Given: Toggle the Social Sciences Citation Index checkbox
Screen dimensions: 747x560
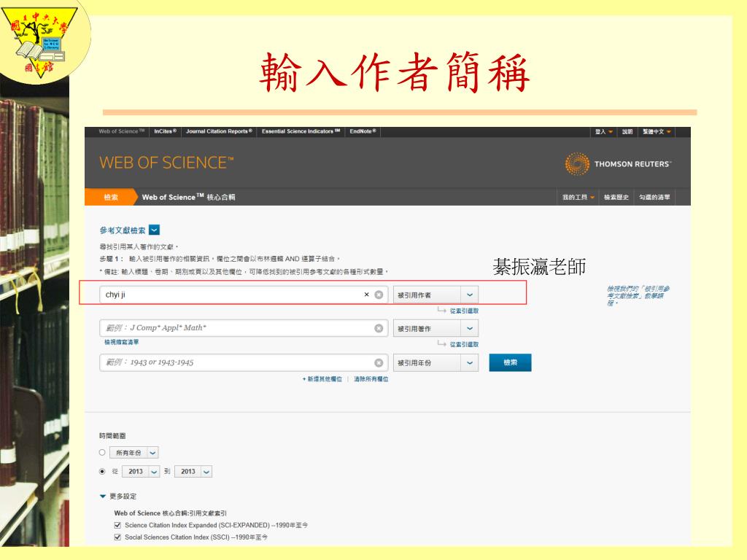Looking at the screenshot, I should [117, 537].
